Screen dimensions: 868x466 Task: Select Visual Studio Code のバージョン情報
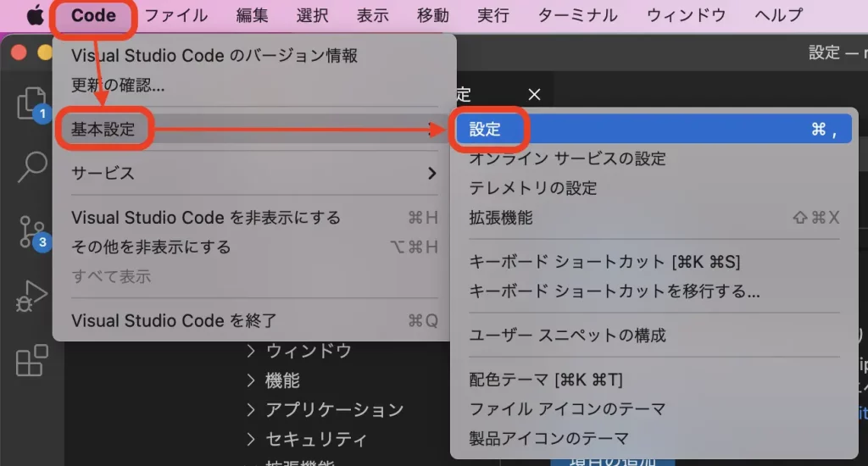pyautogui.click(x=254, y=55)
